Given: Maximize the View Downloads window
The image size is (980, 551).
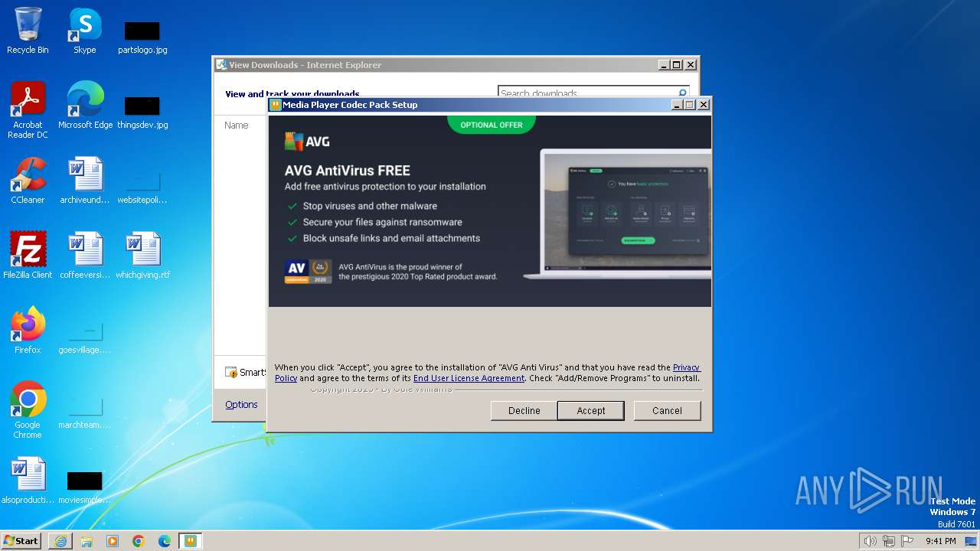Looking at the screenshot, I should click(x=676, y=65).
